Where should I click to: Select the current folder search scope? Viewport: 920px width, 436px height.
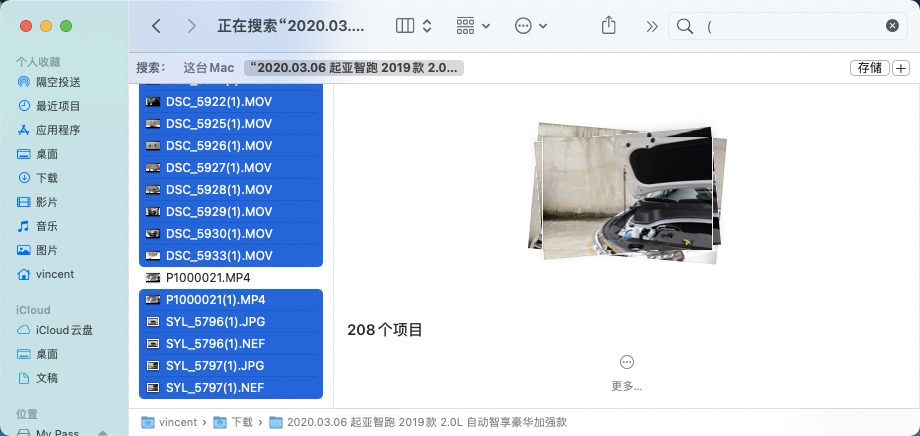354,67
